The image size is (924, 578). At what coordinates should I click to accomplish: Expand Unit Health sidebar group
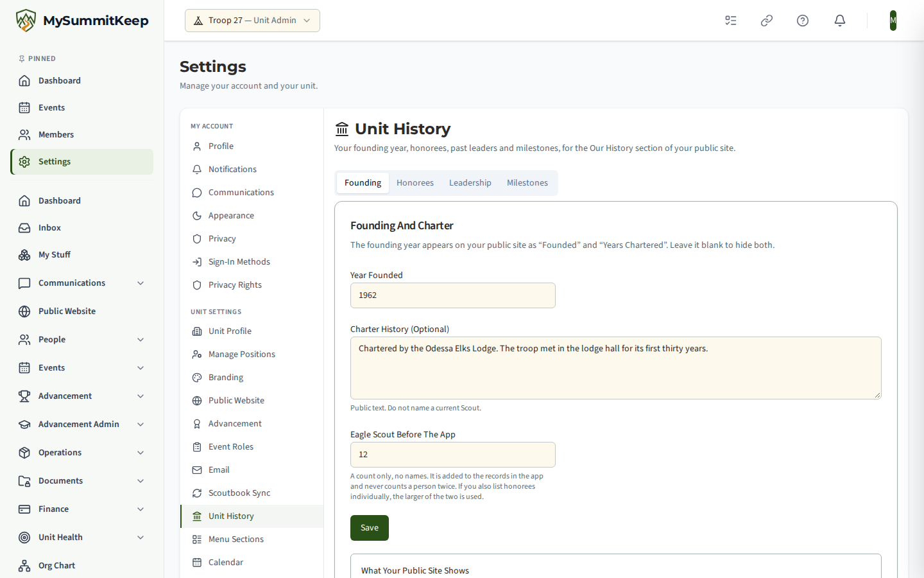click(x=82, y=538)
